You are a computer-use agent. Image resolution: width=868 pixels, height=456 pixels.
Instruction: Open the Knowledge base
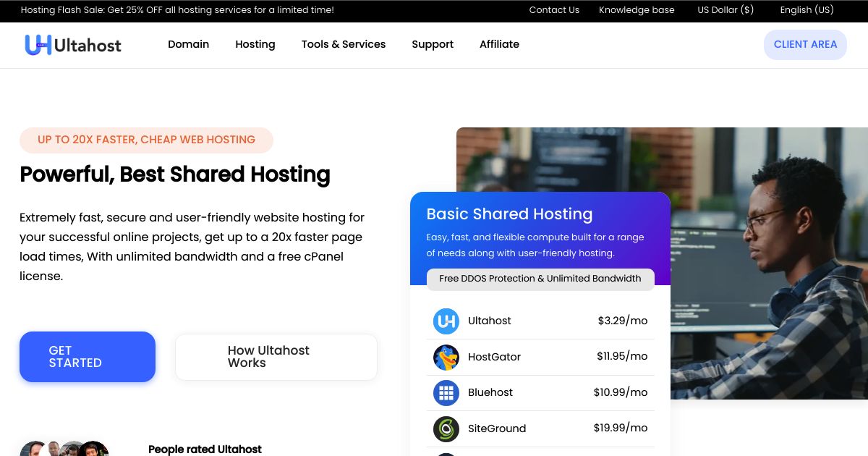coord(637,10)
